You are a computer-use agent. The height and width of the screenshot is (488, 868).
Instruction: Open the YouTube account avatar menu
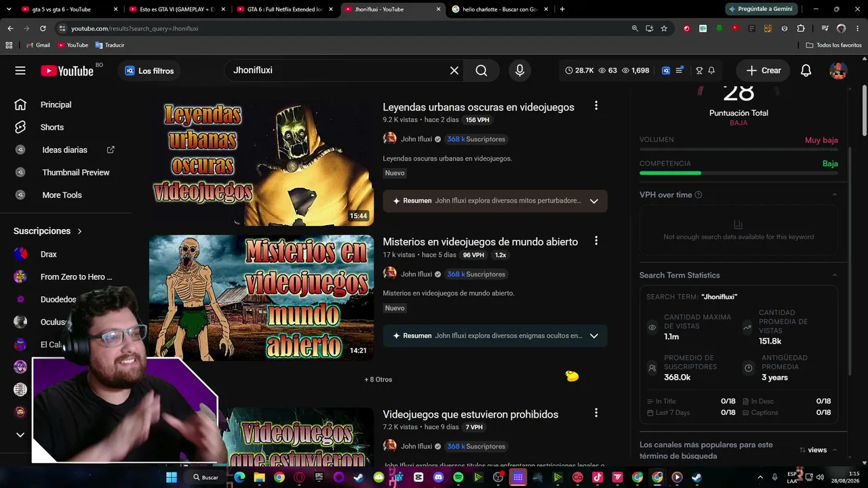coord(839,70)
